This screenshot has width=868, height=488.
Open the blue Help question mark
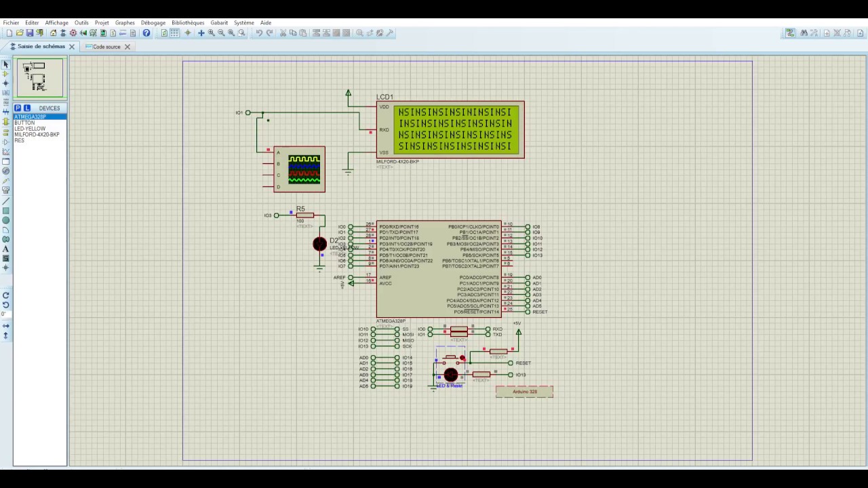pyautogui.click(x=146, y=33)
